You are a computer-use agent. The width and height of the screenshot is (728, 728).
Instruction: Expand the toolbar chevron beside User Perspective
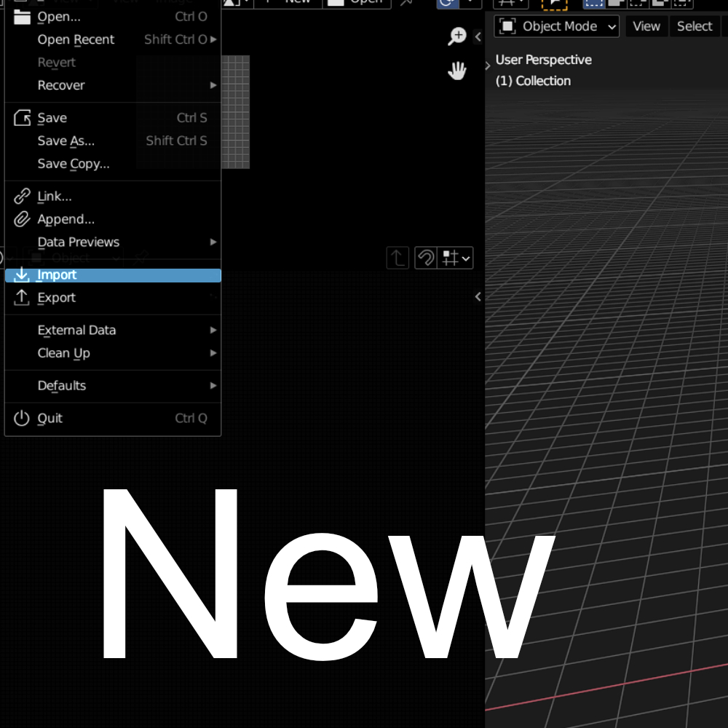point(488,66)
